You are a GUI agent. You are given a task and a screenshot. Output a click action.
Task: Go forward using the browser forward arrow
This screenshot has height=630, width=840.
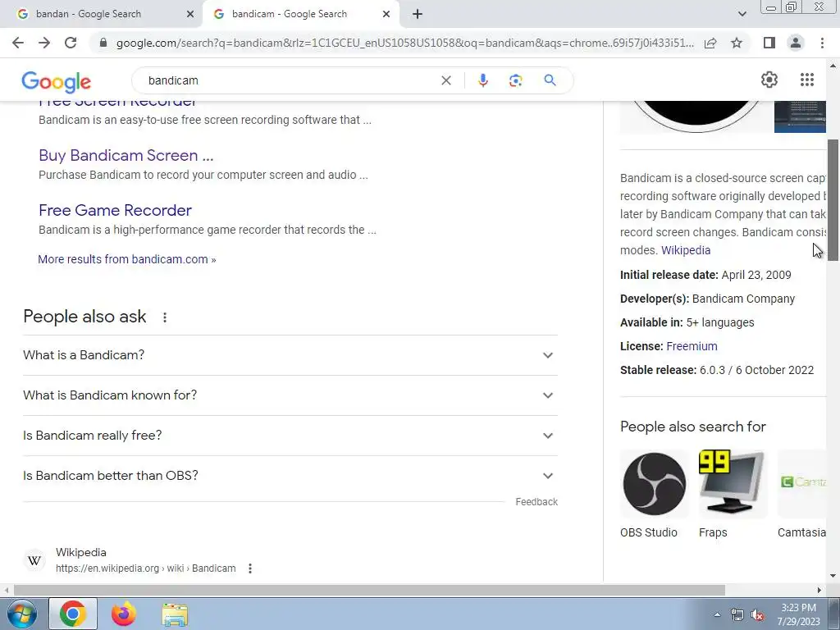tap(44, 43)
